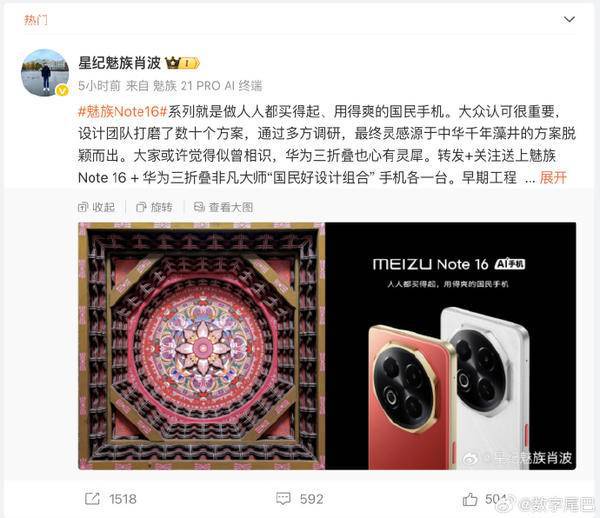Open 查看大图 to view large image
The height and width of the screenshot is (518, 600).
223,207
